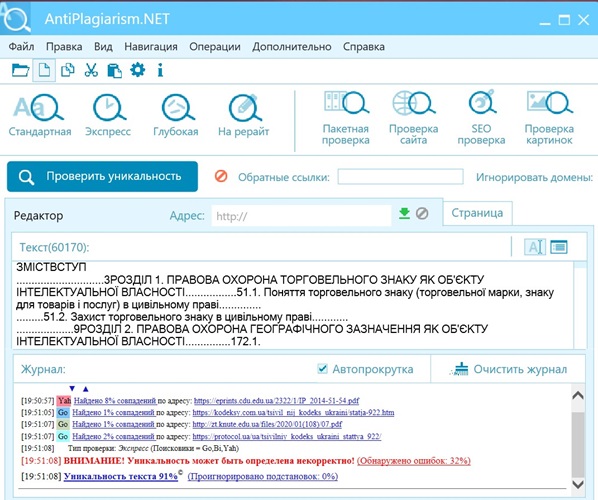This screenshot has height=500, width=598.
Task: Jump to next match with down triangle
Action: 72,389
